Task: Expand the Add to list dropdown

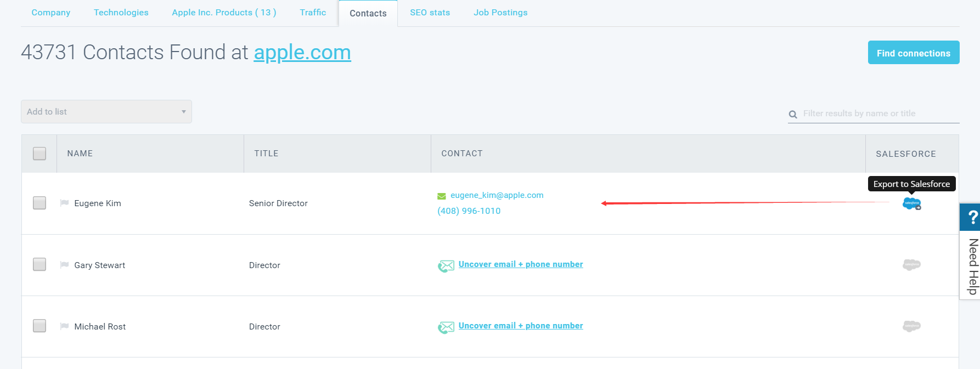Action: coord(106,112)
